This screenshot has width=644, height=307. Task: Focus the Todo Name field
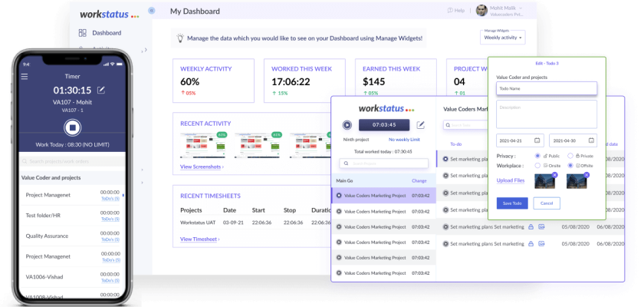(546, 88)
